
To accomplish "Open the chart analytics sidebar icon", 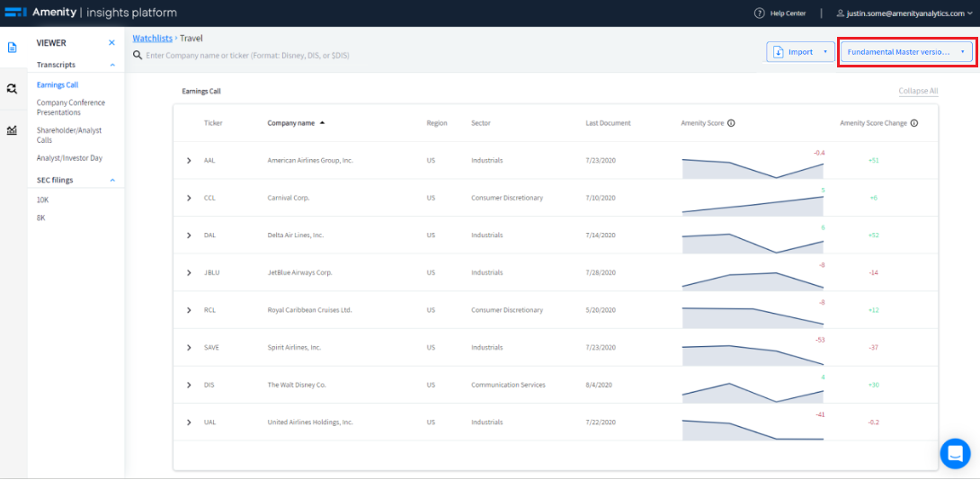I will (12, 130).
